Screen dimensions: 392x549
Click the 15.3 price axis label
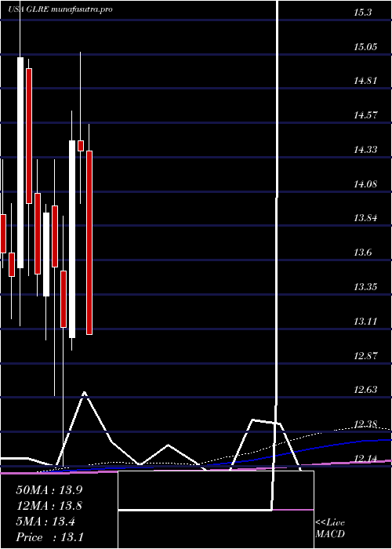[362, 13]
